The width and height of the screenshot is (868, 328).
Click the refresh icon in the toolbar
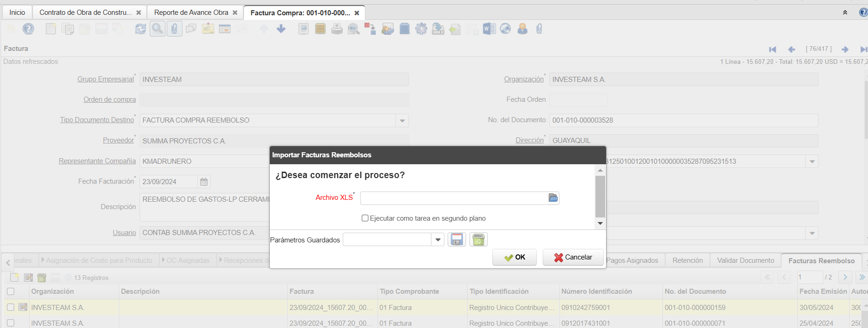[140, 29]
